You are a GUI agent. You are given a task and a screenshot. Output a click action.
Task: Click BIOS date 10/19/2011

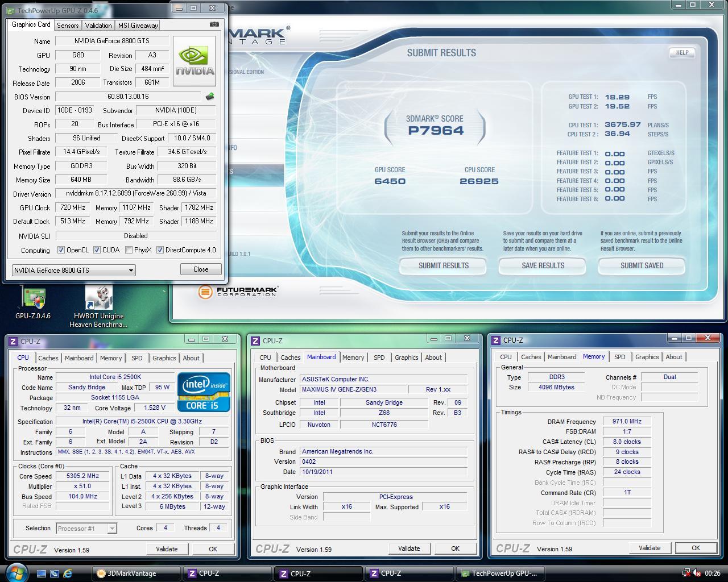click(x=383, y=472)
